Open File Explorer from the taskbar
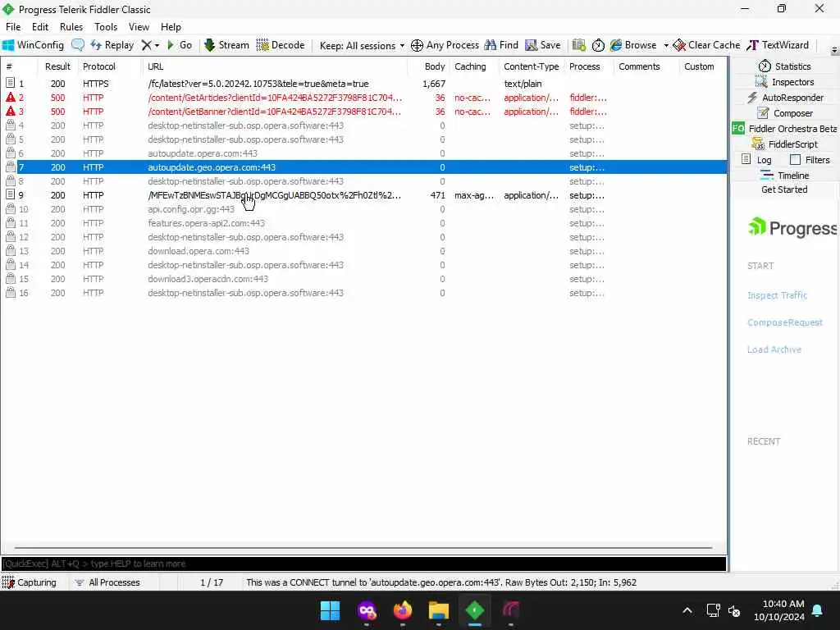Viewport: 840px width, 630px height. point(438,610)
